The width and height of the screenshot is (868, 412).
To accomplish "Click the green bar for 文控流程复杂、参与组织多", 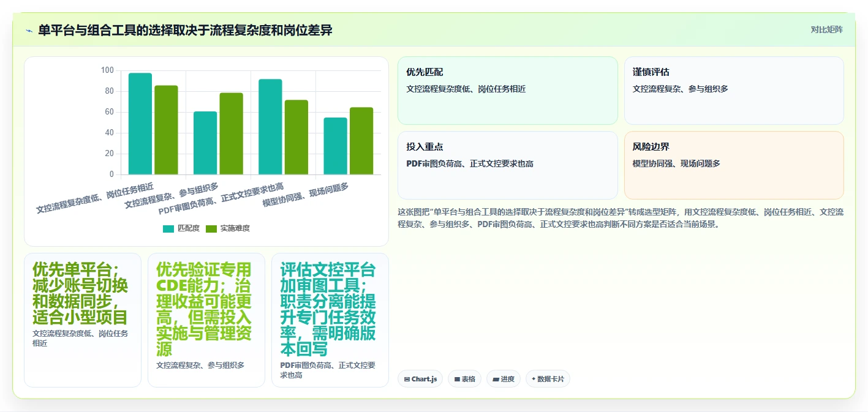I will [232, 133].
